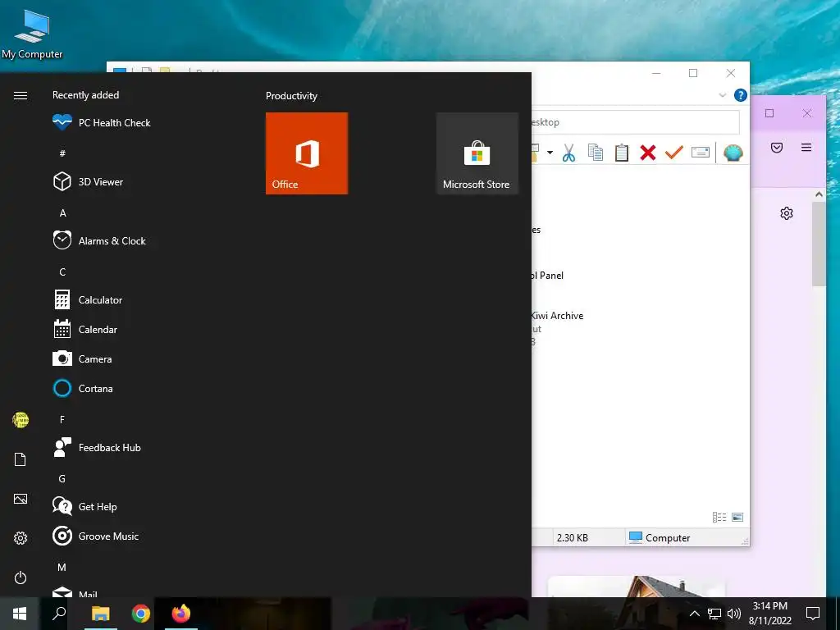The image size is (840, 630).
Task: Jump to letter 'F' group header
Action: click(x=62, y=419)
